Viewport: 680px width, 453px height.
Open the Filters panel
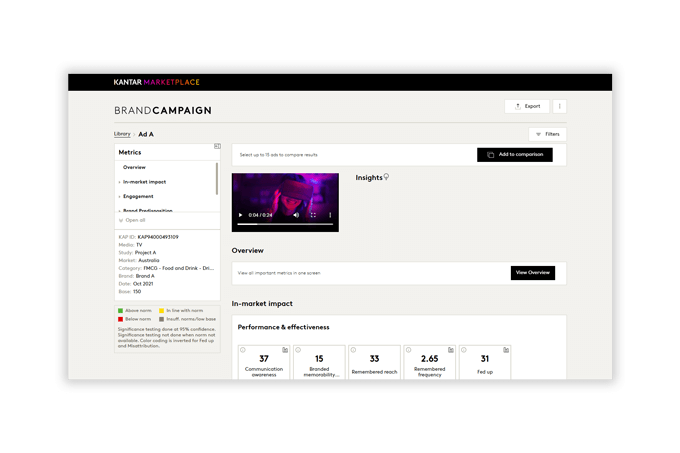pos(547,134)
